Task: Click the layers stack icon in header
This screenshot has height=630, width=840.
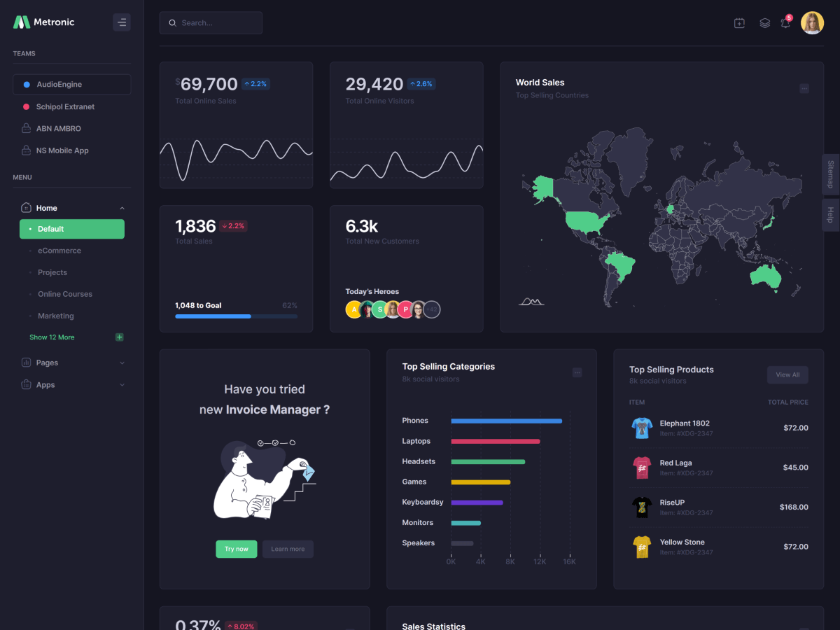Action: (764, 23)
